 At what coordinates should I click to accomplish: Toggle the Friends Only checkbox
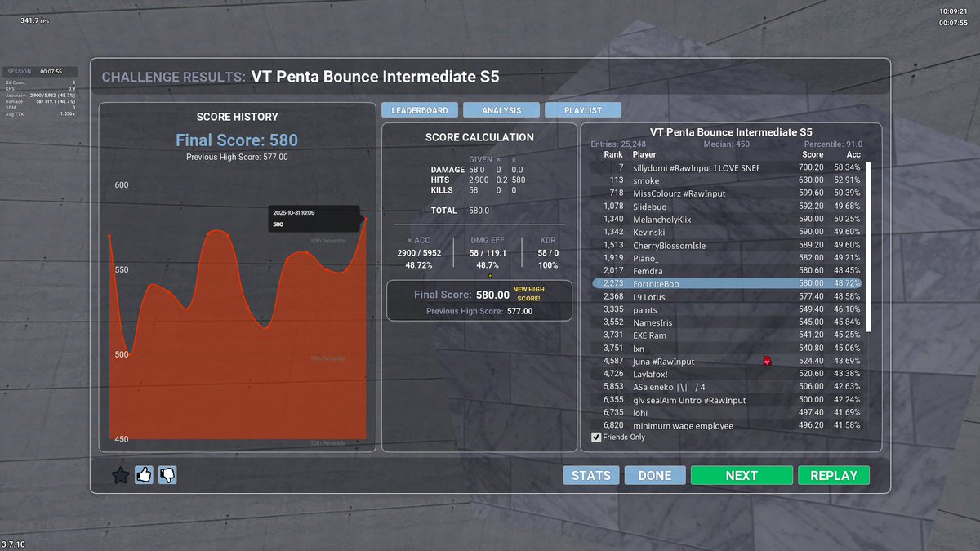coord(596,438)
